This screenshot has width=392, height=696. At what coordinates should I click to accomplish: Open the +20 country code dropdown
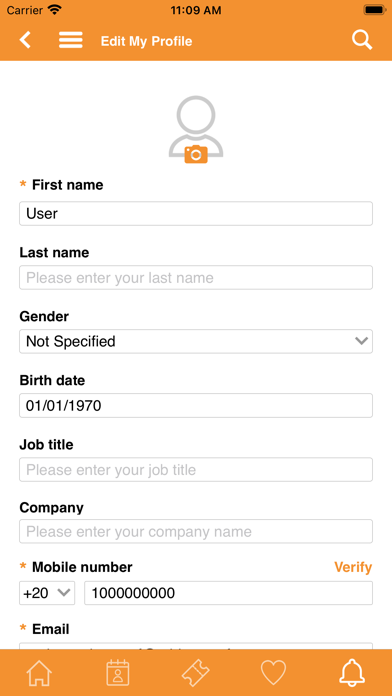[47, 593]
